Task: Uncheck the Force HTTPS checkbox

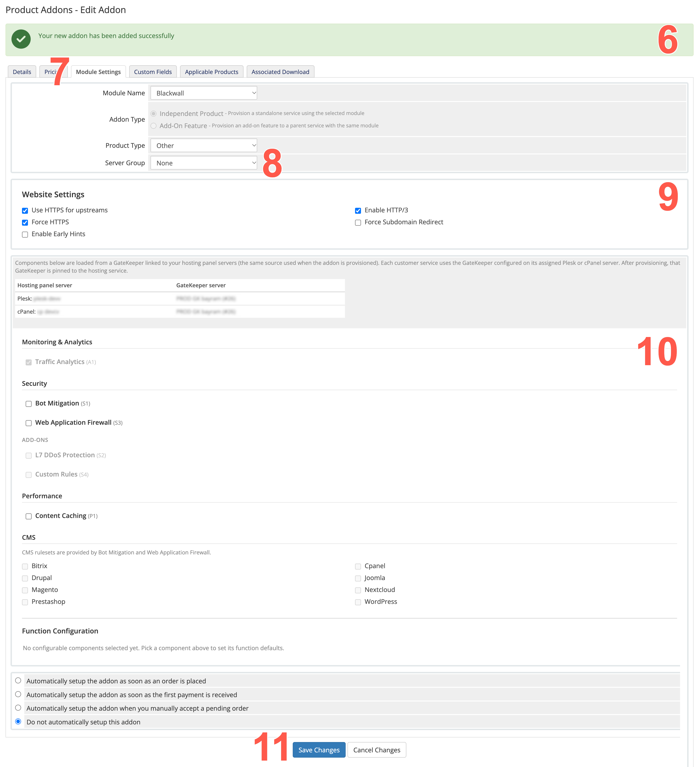Action: [x=25, y=222]
